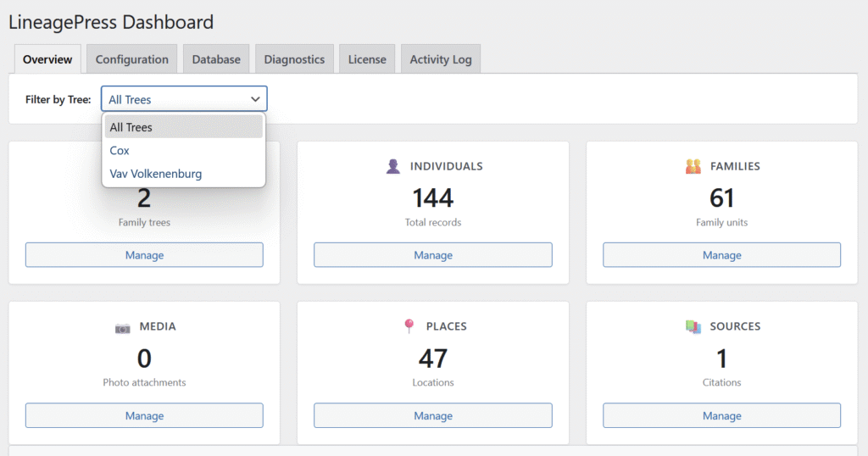This screenshot has height=456, width=868.
Task: Select the Overview tab
Action: (47, 59)
